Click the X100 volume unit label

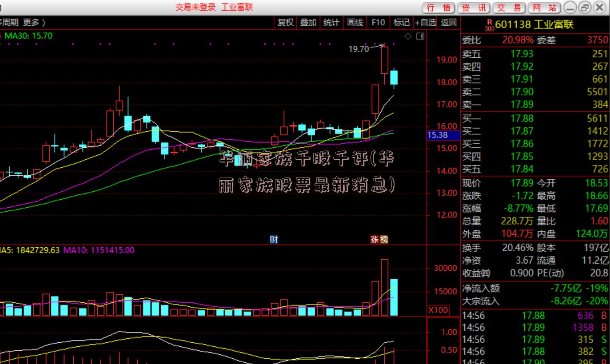click(439, 311)
